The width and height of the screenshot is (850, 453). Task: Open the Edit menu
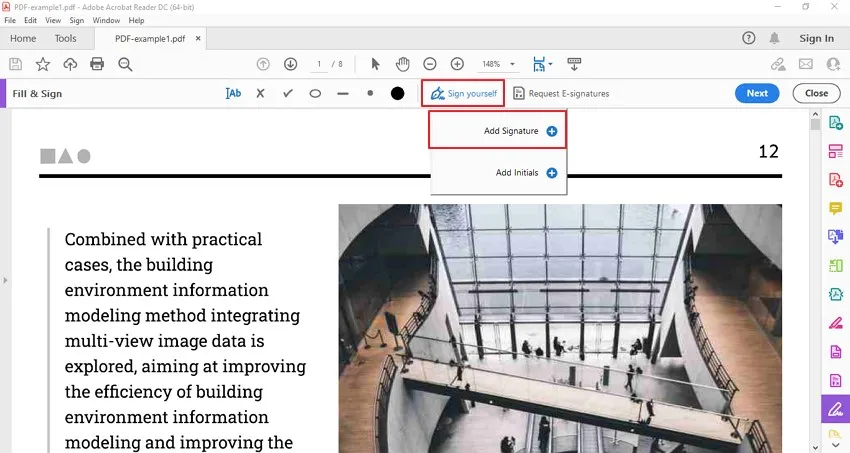coord(30,20)
